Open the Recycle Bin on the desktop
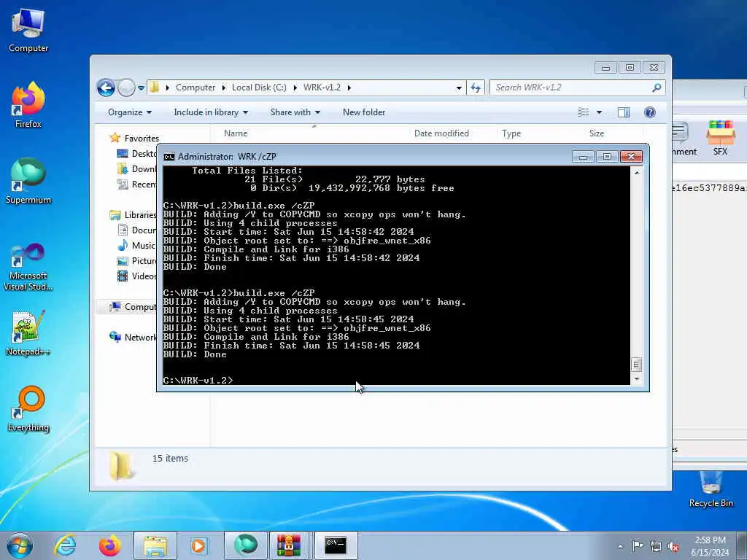747x560 pixels. (711, 489)
